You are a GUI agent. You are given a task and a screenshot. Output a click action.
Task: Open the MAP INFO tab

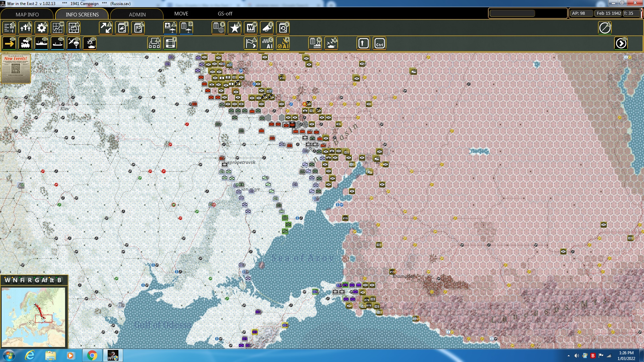coord(27,14)
